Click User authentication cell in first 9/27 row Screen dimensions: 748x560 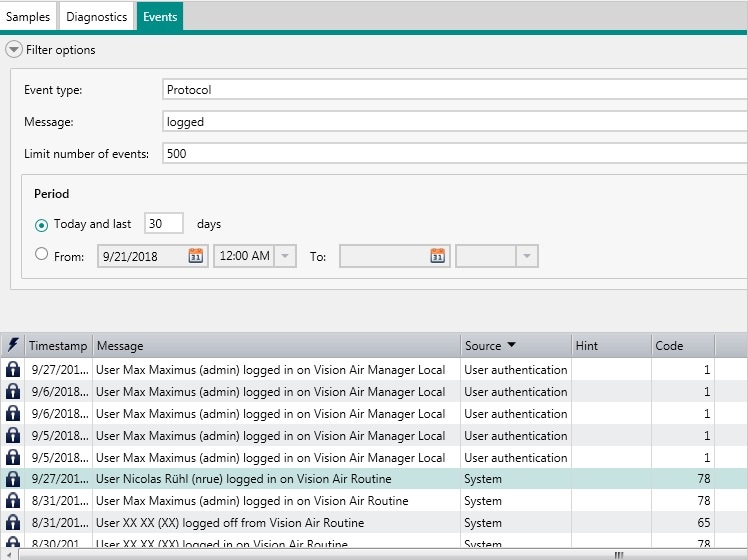point(516,370)
